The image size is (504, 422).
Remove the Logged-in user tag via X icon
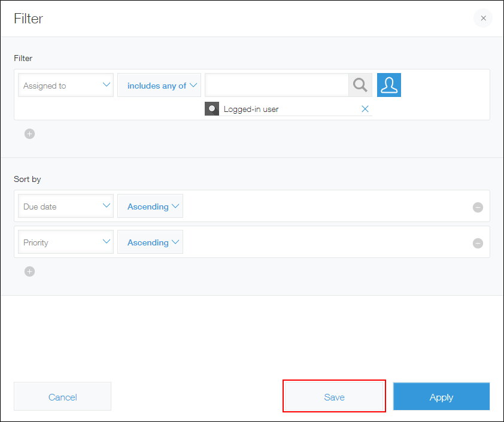tap(365, 109)
